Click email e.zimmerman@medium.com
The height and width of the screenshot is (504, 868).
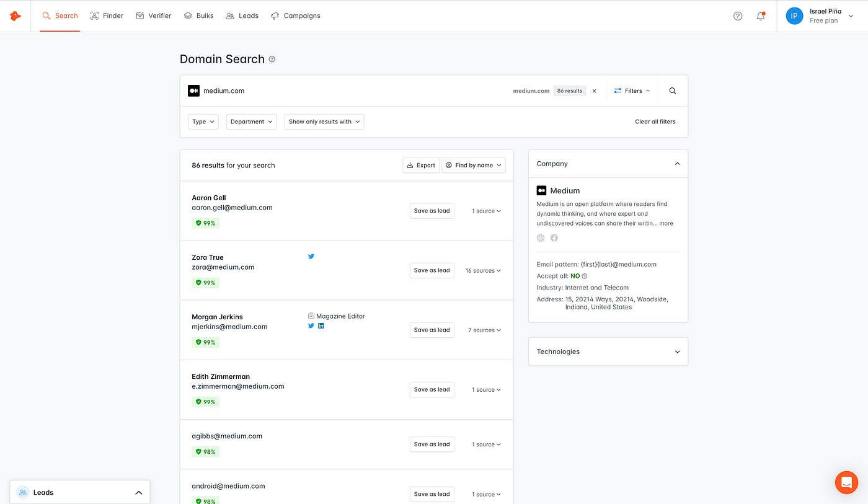(238, 386)
